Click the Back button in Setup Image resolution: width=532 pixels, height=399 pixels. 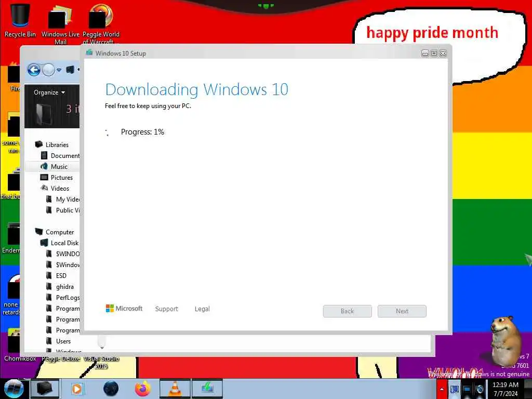[x=348, y=311]
